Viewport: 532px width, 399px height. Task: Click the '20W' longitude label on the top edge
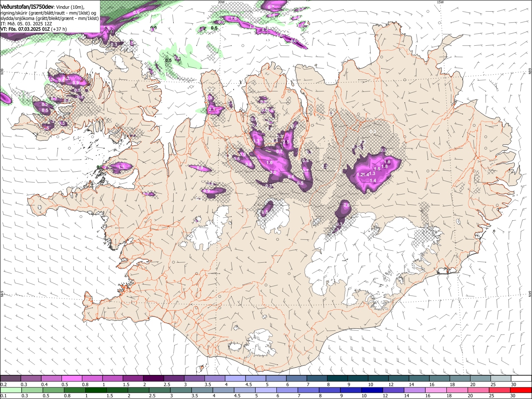click(x=221, y=2)
